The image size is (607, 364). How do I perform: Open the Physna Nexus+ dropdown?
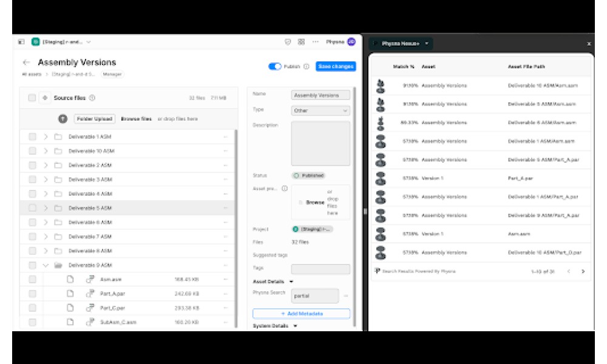401,44
